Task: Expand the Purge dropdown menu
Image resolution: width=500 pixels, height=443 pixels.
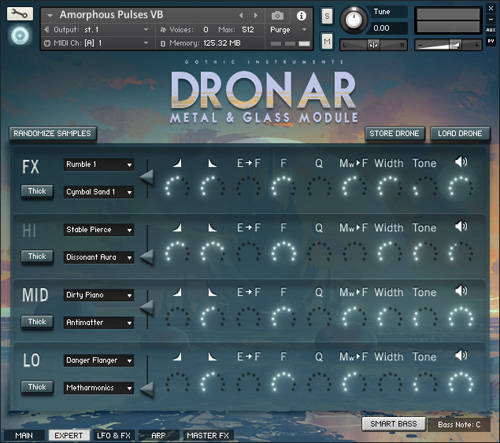Action: coord(288,30)
